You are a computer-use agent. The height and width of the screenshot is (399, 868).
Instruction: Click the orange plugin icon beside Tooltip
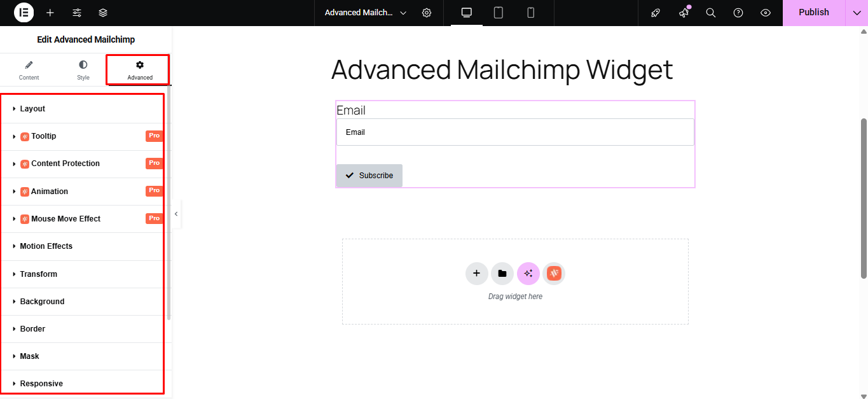coord(25,136)
